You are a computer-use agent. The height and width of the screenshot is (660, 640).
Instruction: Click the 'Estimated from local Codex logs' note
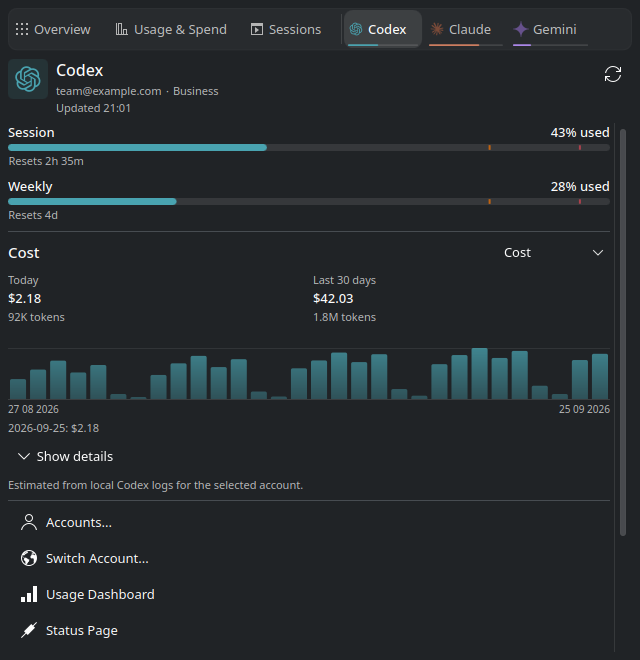tap(155, 485)
